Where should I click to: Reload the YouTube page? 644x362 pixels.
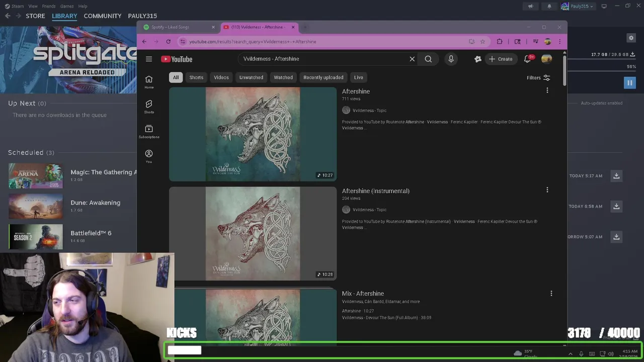click(169, 41)
